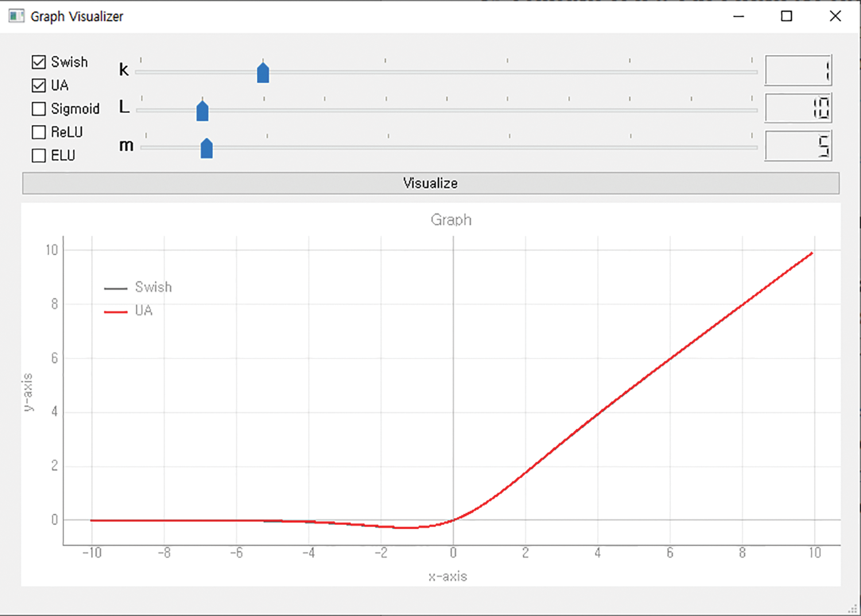861x616 pixels.
Task: Click the Visualize button
Action: point(430,183)
